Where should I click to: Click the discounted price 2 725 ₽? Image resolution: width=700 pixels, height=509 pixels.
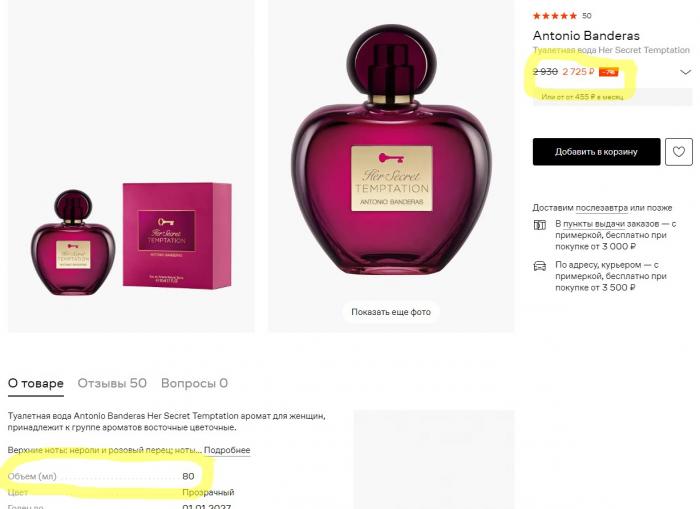(x=578, y=72)
